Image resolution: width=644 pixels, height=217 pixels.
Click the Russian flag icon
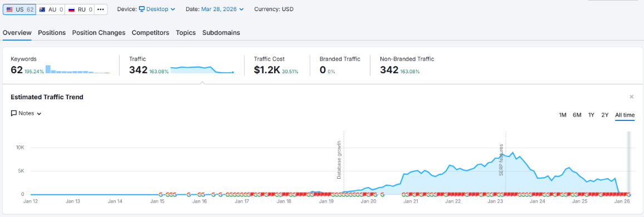72,9
